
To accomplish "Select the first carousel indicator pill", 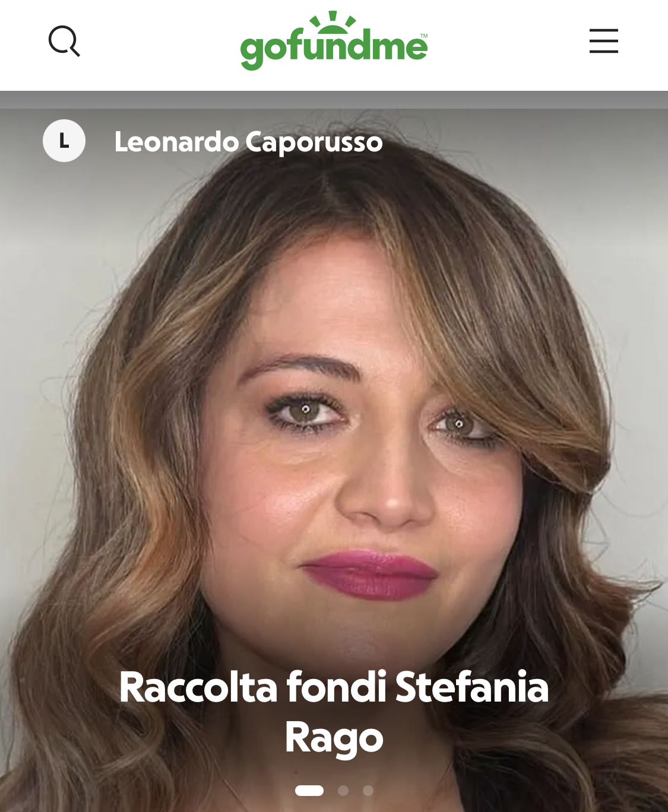I will coord(309,791).
